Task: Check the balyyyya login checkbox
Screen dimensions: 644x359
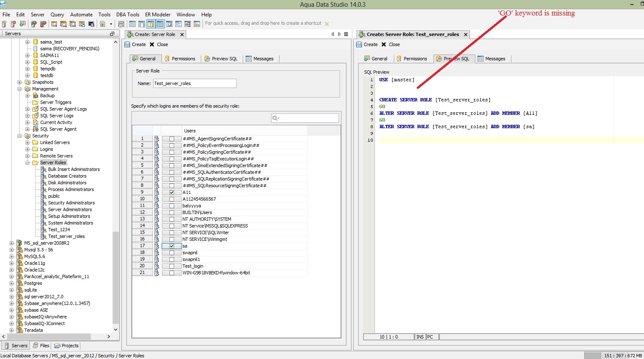Action: pyautogui.click(x=172, y=206)
